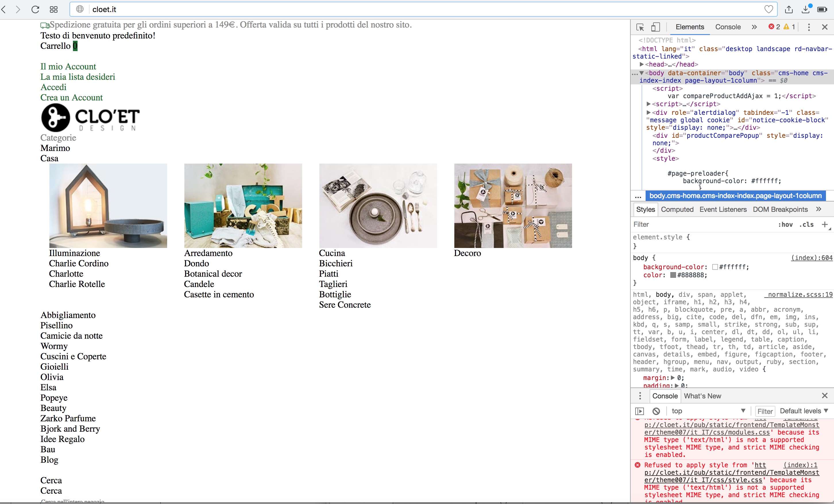Toggle the .cls class editor
This screenshot has width=834, height=504.
tap(806, 225)
